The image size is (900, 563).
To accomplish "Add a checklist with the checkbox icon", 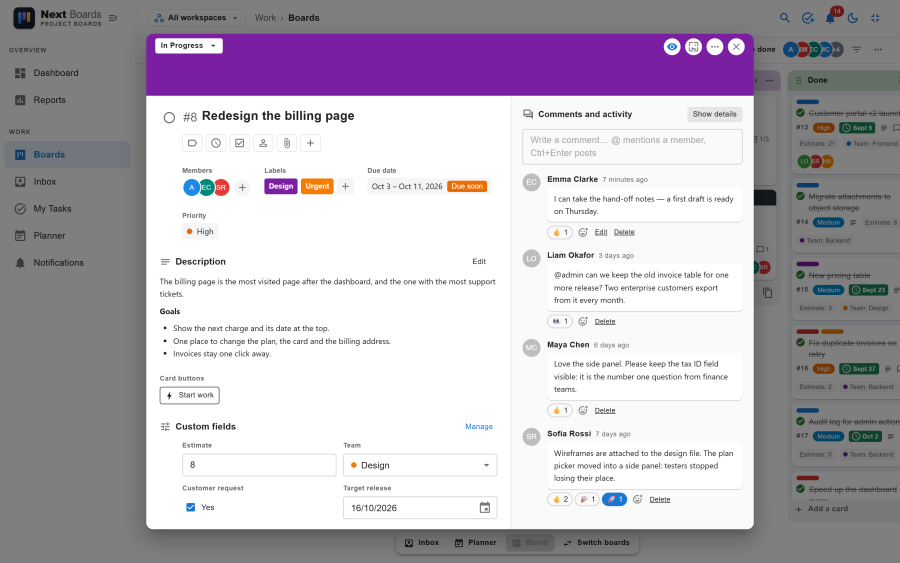I will [239, 143].
